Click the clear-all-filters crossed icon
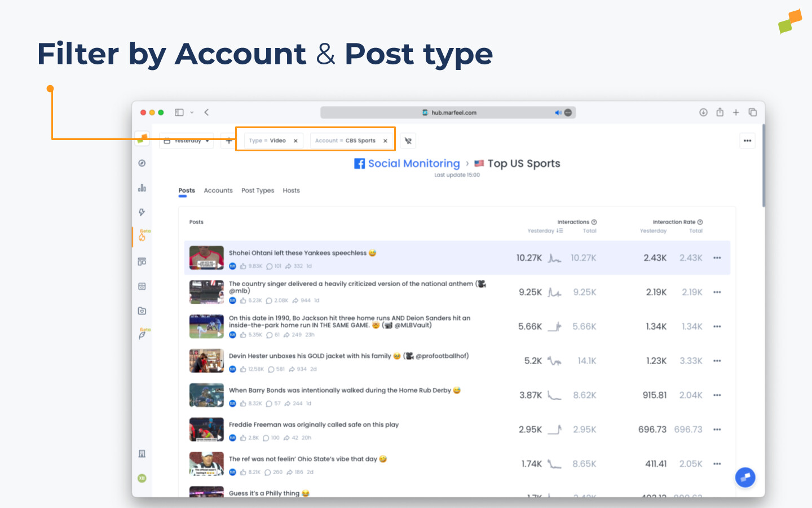This screenshot has width=812, height=508. 408,140
